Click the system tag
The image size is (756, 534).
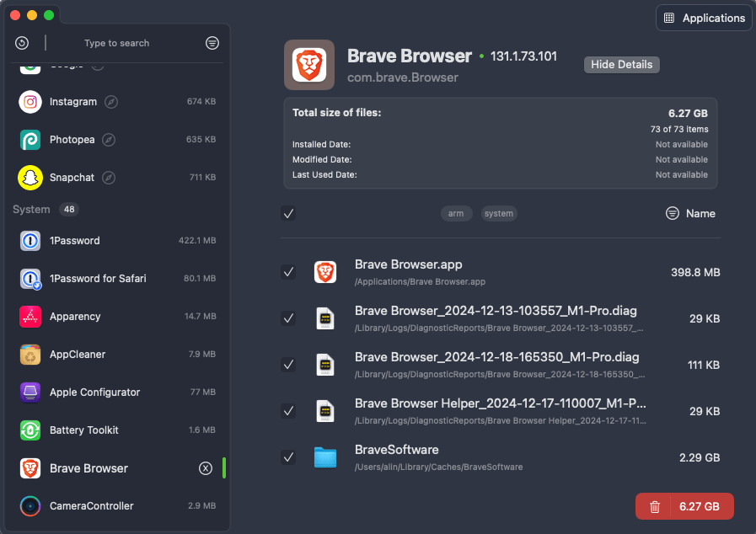click(499, 213)
